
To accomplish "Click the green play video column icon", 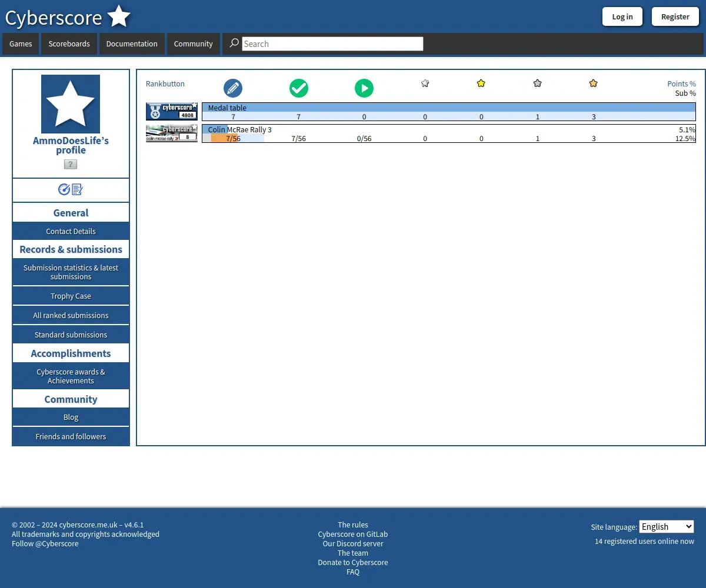I will coord(364,88).
